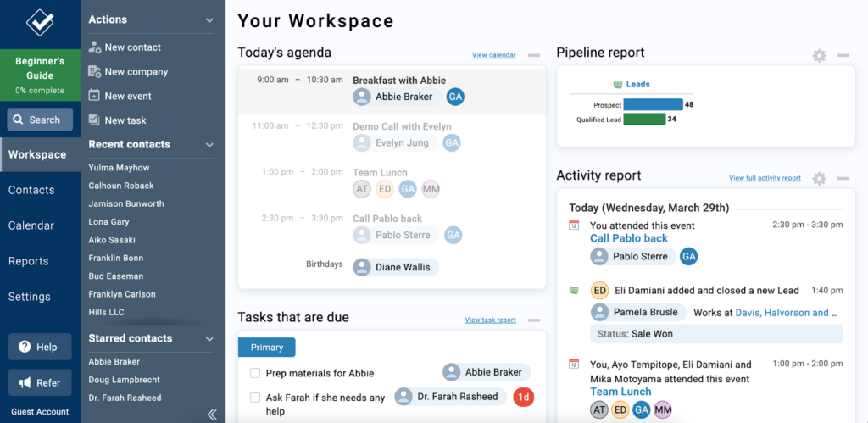Screen dimensions: 868x423
Task: Minimize the Pipeline report panel
Action: (843, 55)
